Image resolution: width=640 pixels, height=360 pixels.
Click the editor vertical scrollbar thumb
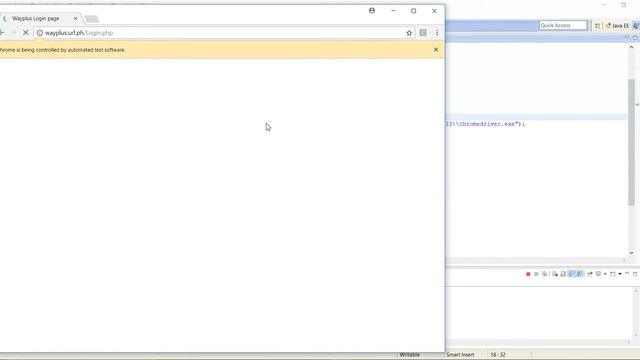pos(631,142)
